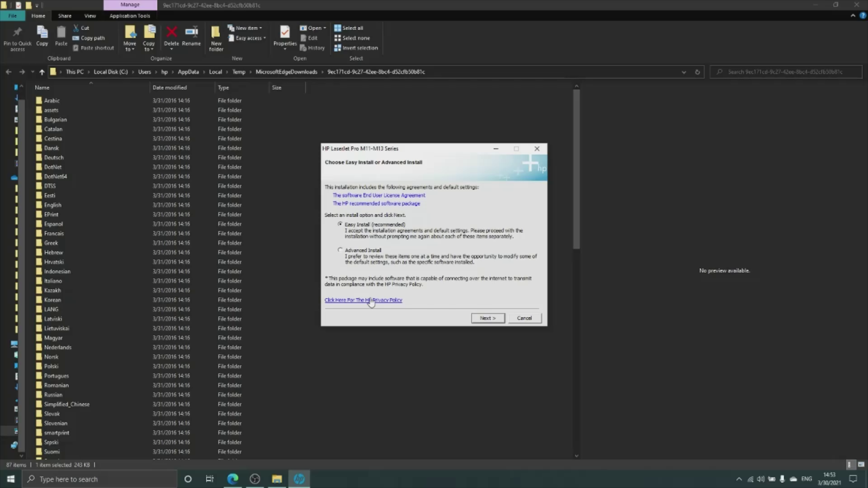Click HP installer taskbar icon
Image resolution: width=868 pixels, height=488 pixels.
pyautogui.click(x=299, y=479)
